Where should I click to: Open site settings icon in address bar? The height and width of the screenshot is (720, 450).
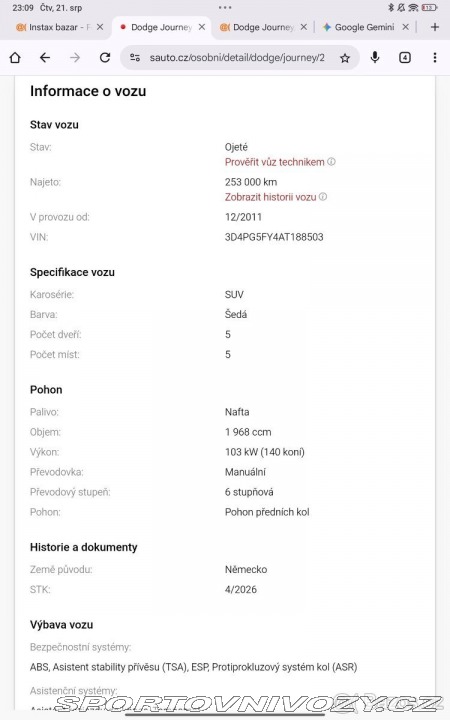click(x=135, y=57)
